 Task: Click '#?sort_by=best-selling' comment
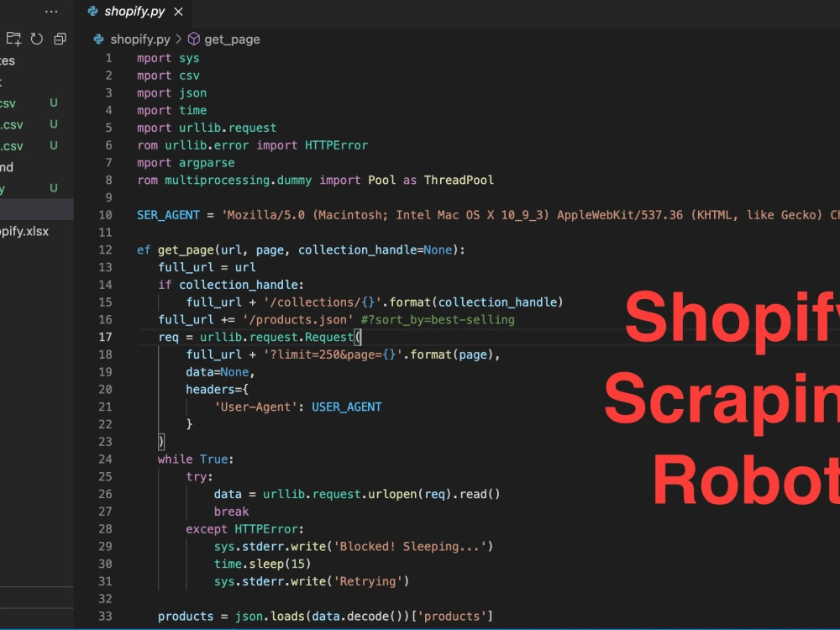(438, 320)
